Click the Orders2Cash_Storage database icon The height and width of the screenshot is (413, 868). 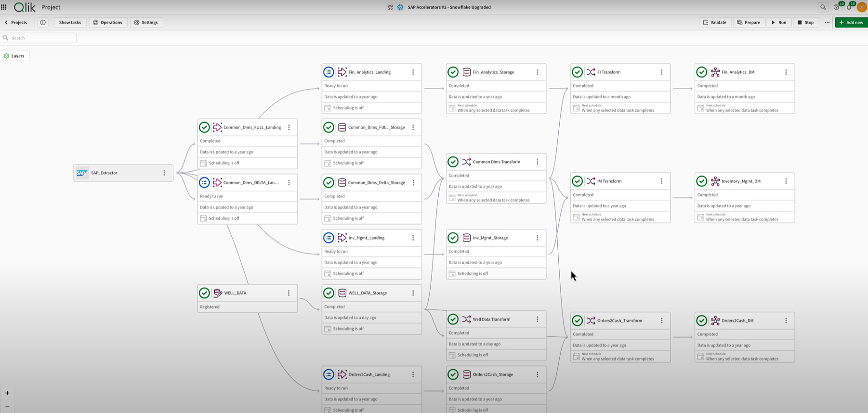[466, 374]
